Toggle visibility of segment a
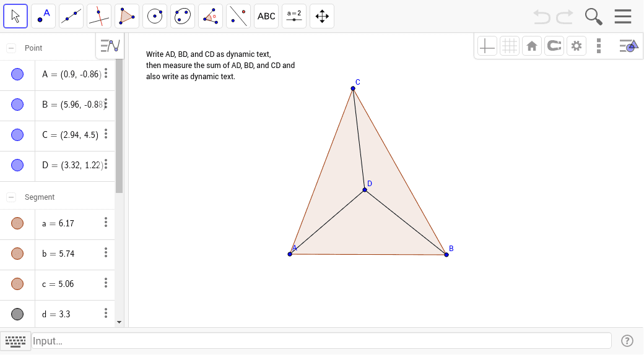Viewport: 644px width, 355px height. point(17,223)
